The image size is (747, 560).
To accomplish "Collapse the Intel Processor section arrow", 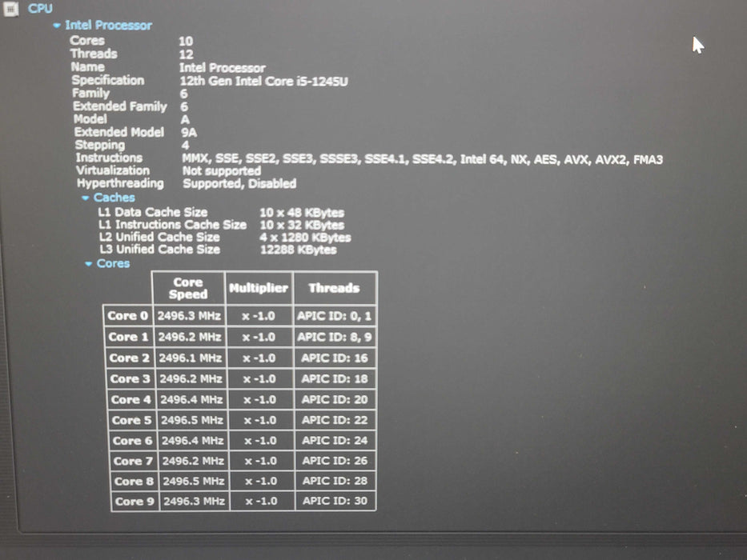I will click(56, 26).
